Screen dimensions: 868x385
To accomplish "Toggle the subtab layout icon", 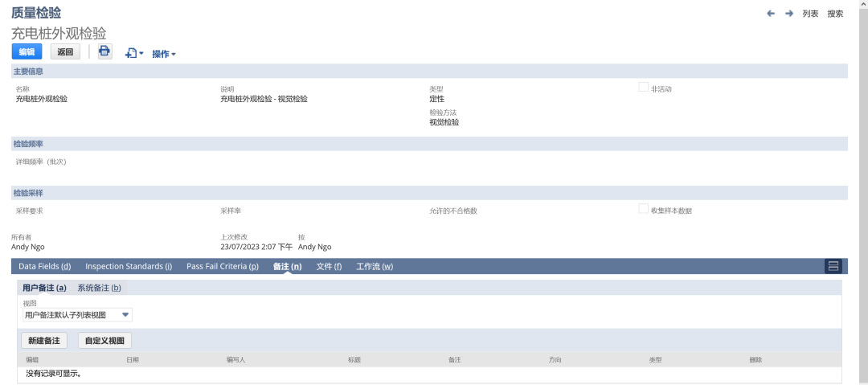I will (x=833, y=267).
